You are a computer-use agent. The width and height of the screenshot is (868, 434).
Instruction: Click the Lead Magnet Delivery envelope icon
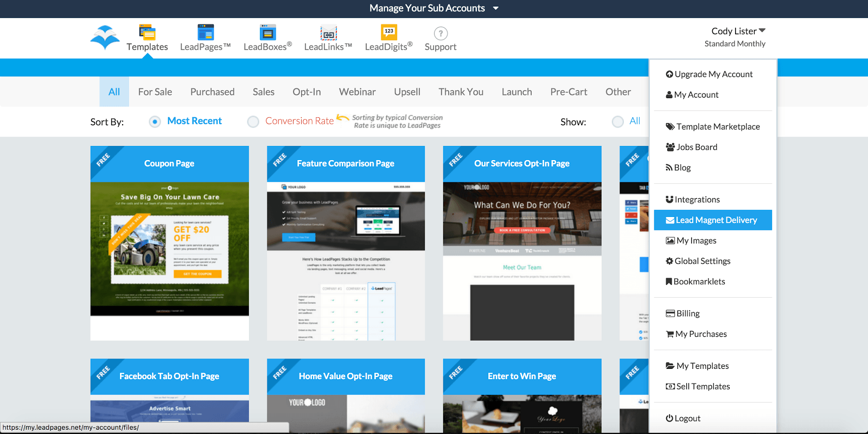(x=670, y=220)
